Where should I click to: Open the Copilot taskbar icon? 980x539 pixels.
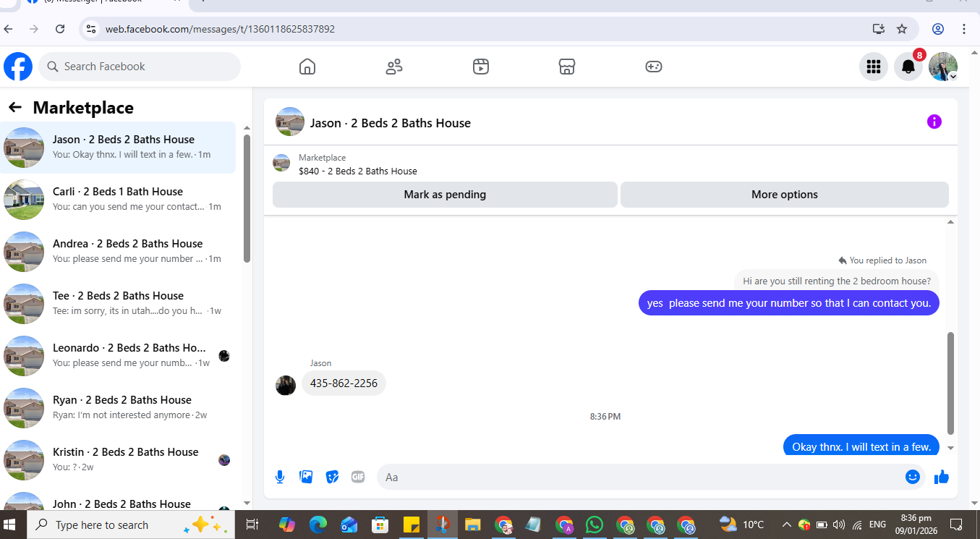click(x=287, y=525)
